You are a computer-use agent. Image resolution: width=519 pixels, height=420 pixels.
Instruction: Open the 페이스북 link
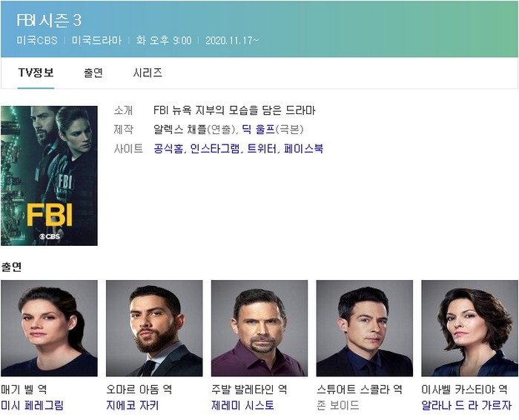pos(303,148)
